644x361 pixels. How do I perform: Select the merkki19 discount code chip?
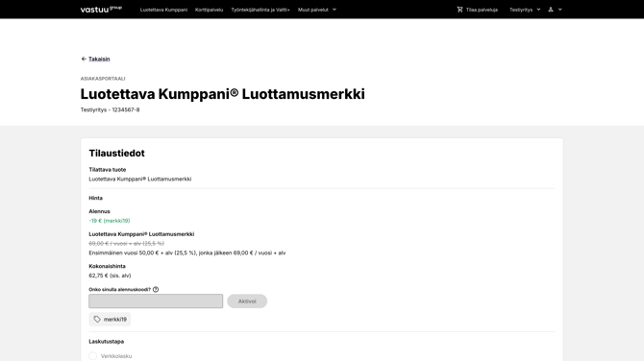[x=110, y=319]
